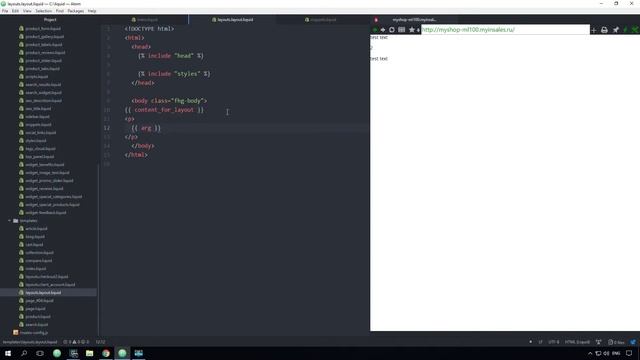This screenshot has height=360, width=640.
Task: Open the notification center icon in taskbar
Action: click(x=629, y=353)
